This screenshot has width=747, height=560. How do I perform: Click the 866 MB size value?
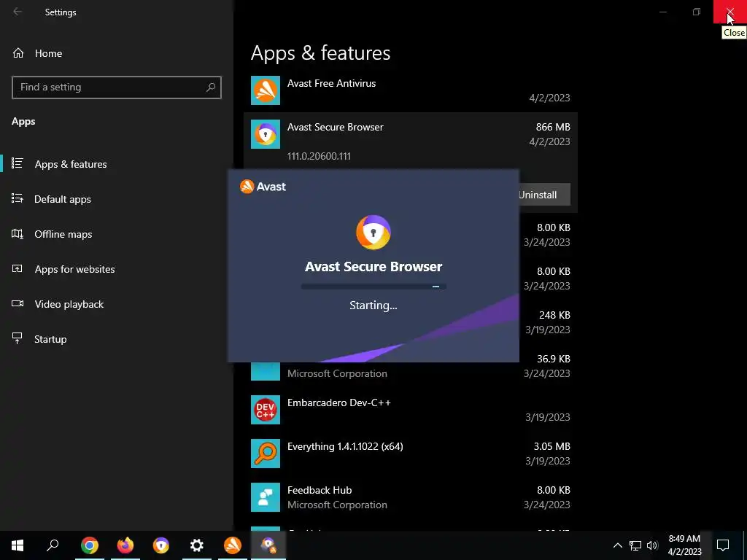(553, 127)
